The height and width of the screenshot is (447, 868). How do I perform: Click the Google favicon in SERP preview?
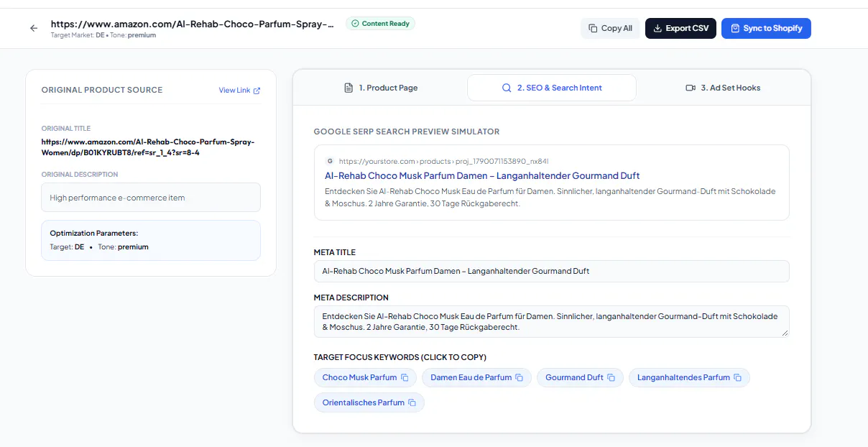pos(330,162)
